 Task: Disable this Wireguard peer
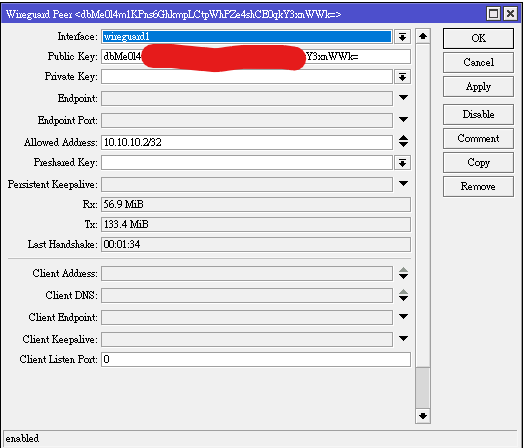[478, 114]
